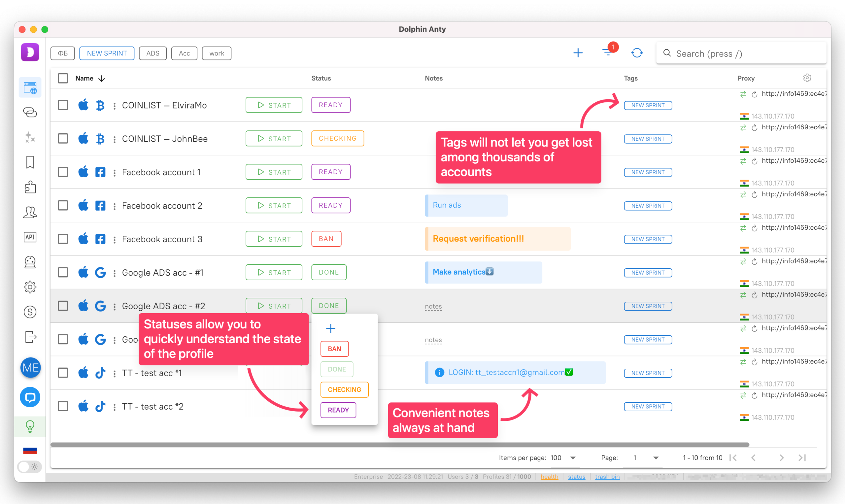The height and width of the screenshot is (504, 845).
Task: Open the three-dot menu for Facebook account 3
Action: pos(115,239)
